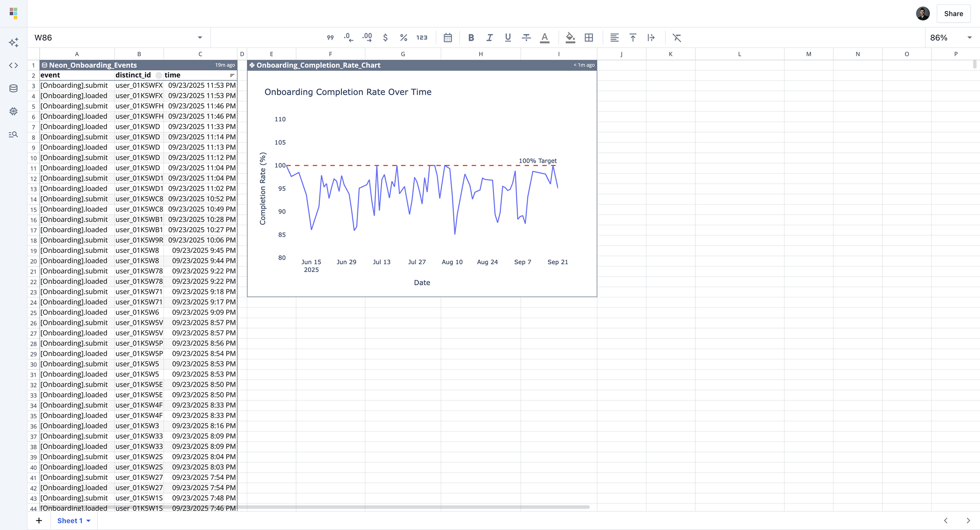Click the Share button
The width and height of the screenshot is (980, 530).
coord(953,14)
